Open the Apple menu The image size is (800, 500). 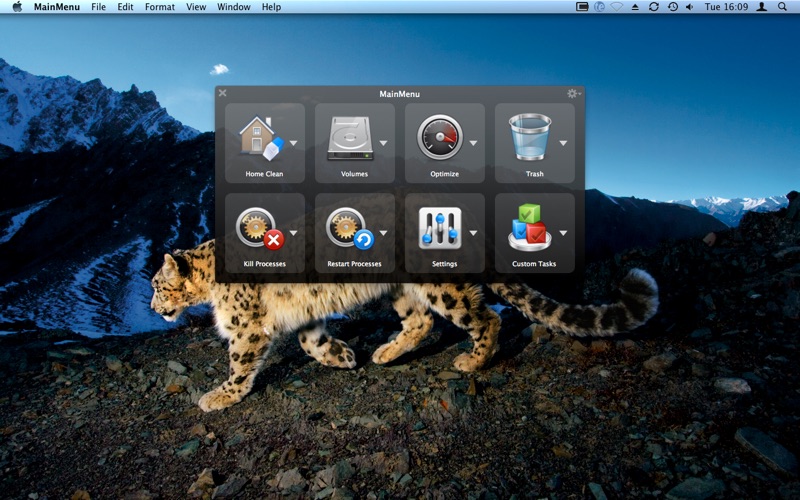click(17, 7)
